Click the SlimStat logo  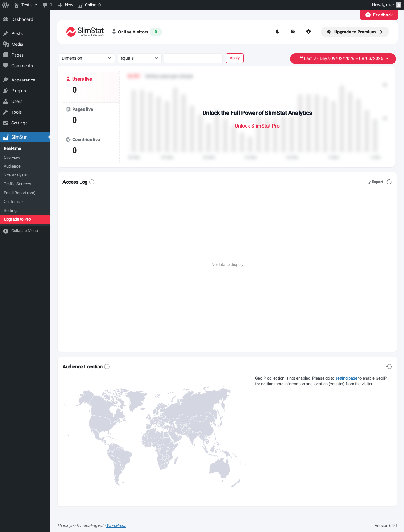pyautogui.click(x=85, y=32)
